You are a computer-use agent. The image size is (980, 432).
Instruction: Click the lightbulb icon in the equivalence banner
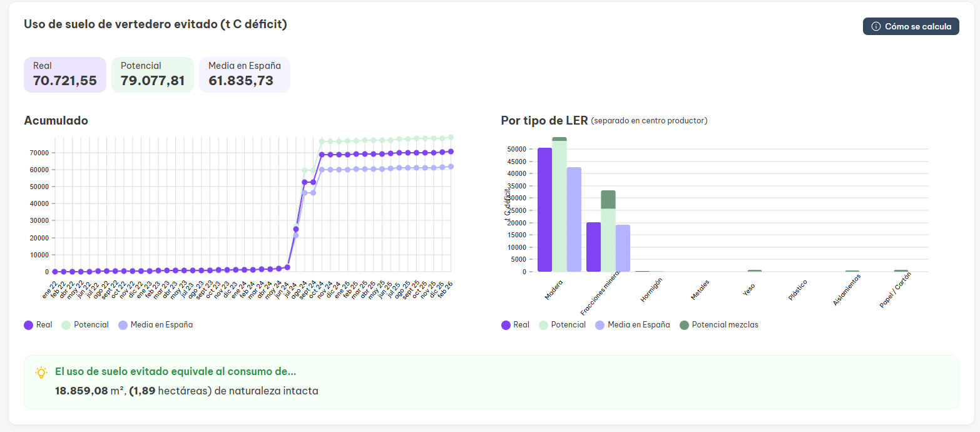(41, 373)
